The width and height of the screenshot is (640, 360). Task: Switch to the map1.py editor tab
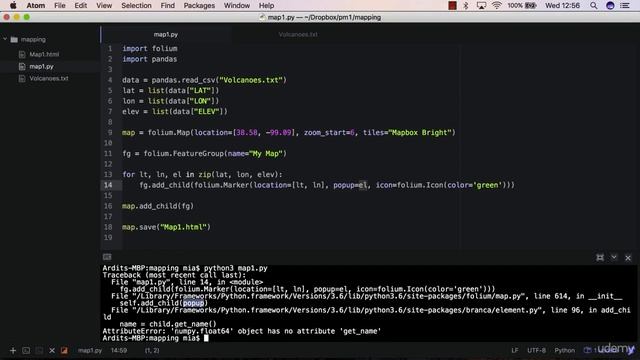(166, 34)
